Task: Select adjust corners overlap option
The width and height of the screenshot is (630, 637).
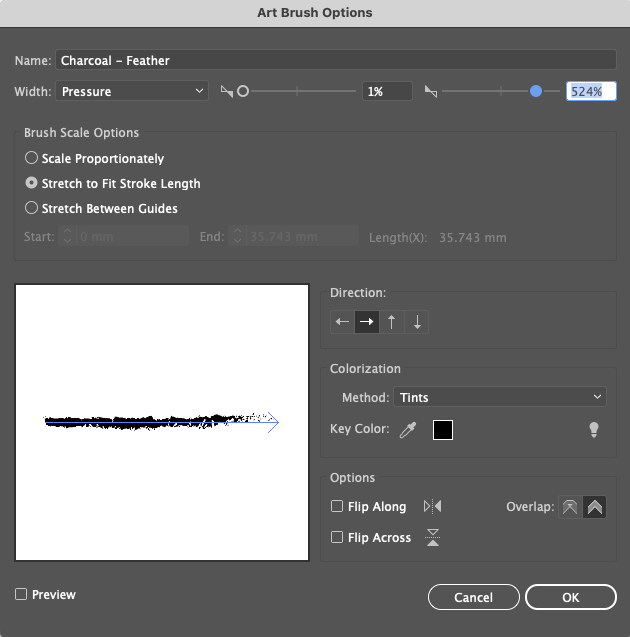Action: tap(595, 507)
